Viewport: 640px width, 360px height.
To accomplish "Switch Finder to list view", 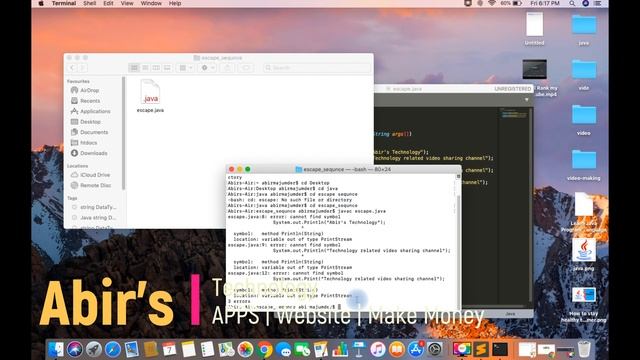I will 145,68.
